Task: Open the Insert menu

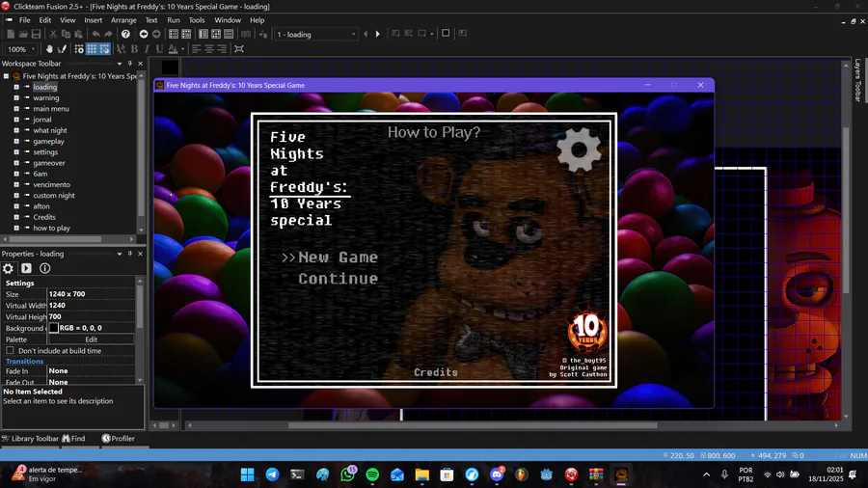Action: 93,20
